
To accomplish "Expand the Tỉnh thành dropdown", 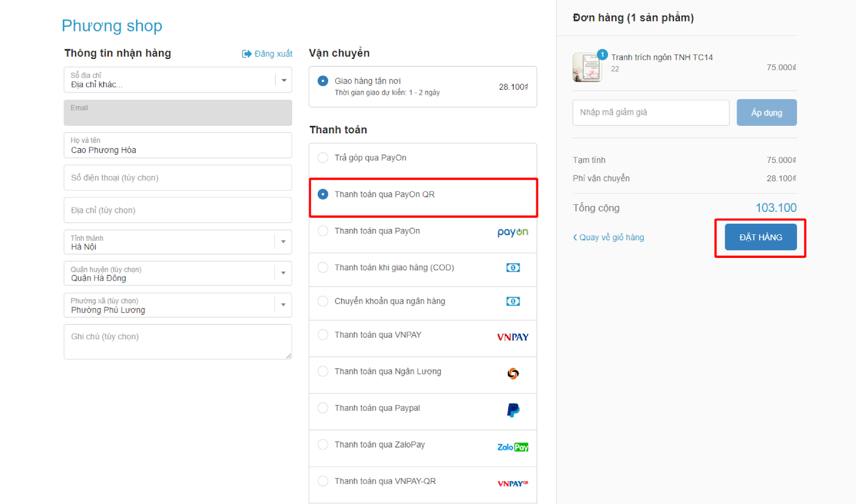I will point(284,242).
